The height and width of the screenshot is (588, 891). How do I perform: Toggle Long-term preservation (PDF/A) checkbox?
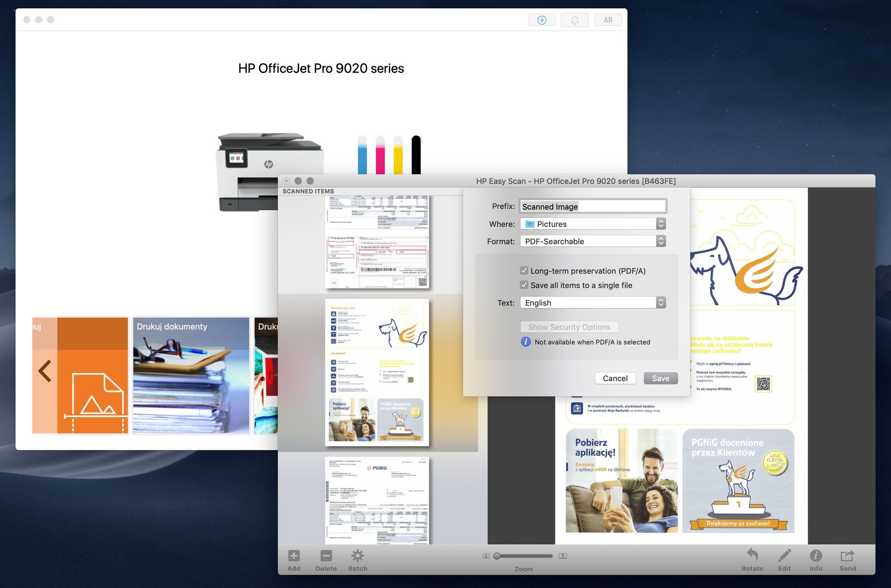[524, 271]
